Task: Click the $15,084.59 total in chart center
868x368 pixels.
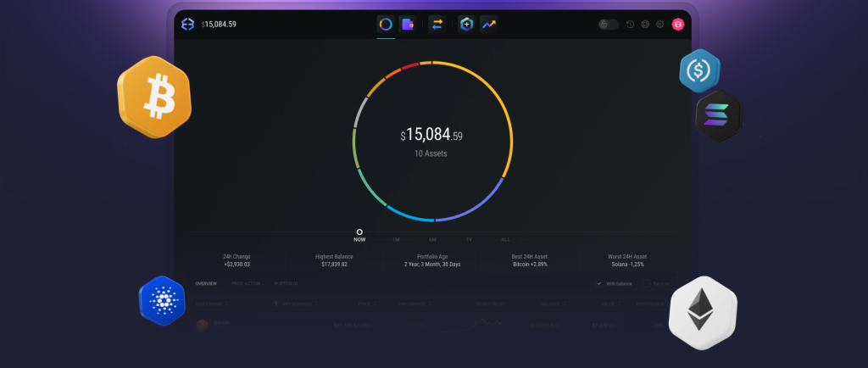Action: (431, 135)
